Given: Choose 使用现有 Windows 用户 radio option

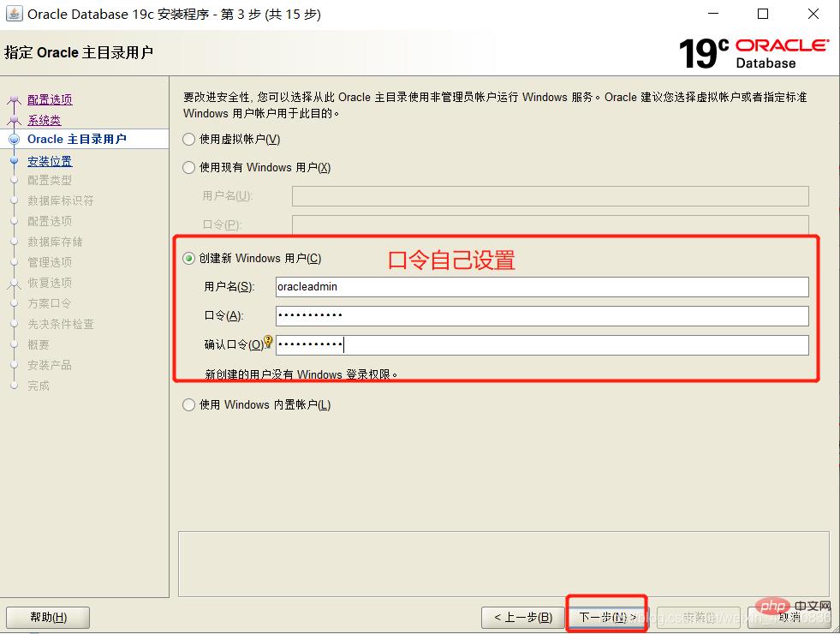Looking at the screenshot, I should tap(188, 168).
